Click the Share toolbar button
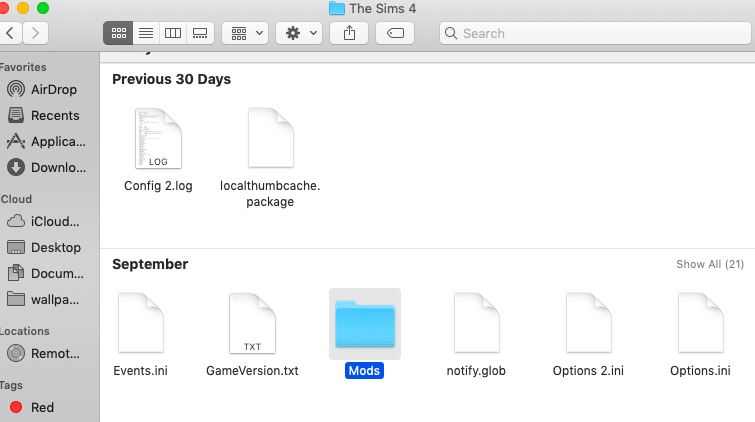Screen dimensions: 755x422 [350, 33]
